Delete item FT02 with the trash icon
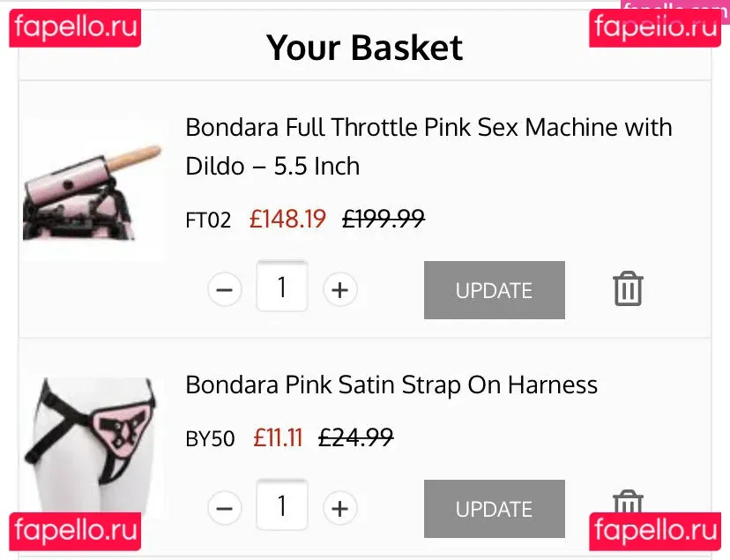The height and width of the screenshot is (560, 730). tap(628, 289)
